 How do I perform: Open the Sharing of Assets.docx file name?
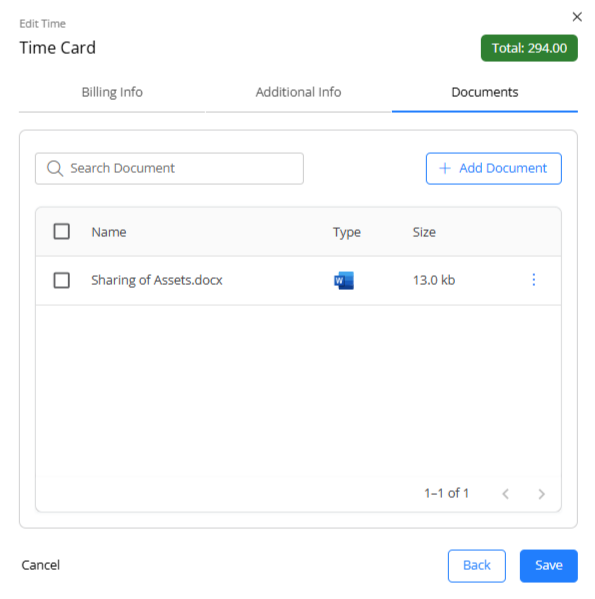(157, 280)
